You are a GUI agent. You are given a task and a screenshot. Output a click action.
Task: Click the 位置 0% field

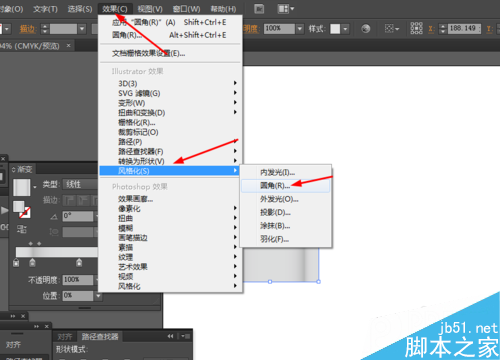coord(78,295)
